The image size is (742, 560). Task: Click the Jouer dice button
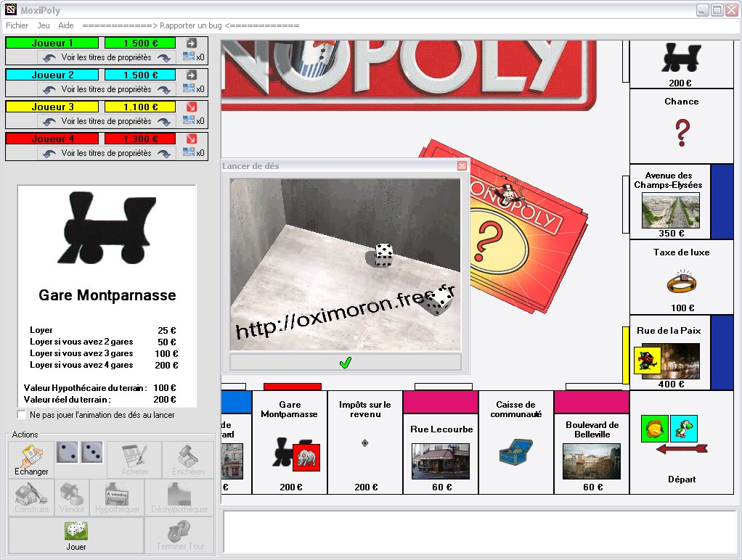[x=76, y=535]
